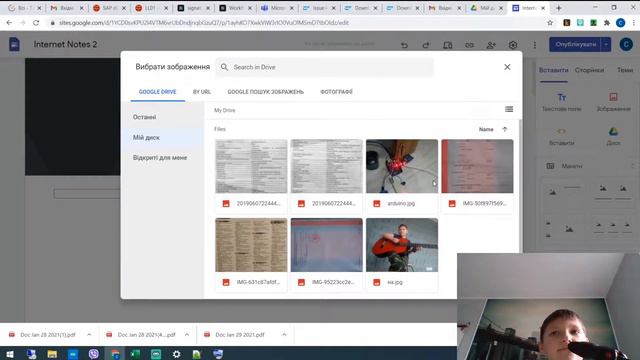
Task: Open site settings gear
Action: pyautogui.click(x=513, y=45)
